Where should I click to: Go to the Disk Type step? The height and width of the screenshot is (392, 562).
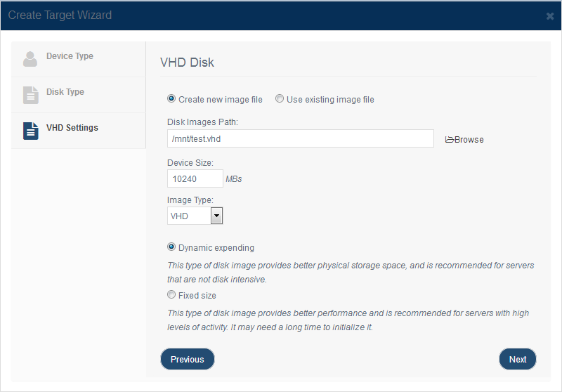[x=79, y=95]
